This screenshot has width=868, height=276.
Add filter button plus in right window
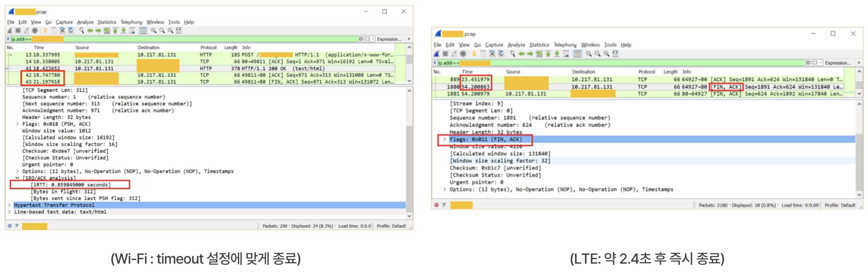[x=858, y=63]
